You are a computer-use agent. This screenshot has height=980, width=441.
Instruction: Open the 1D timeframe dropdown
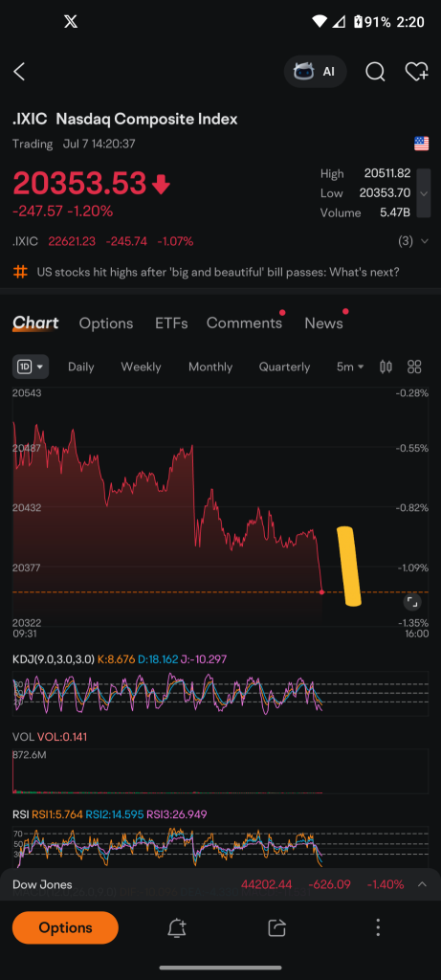click(31, 367)
